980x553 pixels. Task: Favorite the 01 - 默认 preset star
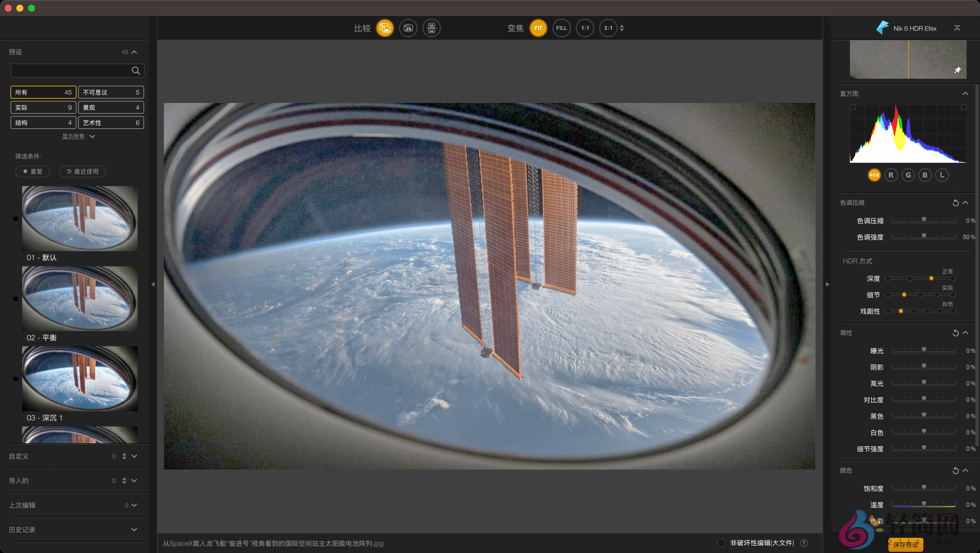[15, 219]
